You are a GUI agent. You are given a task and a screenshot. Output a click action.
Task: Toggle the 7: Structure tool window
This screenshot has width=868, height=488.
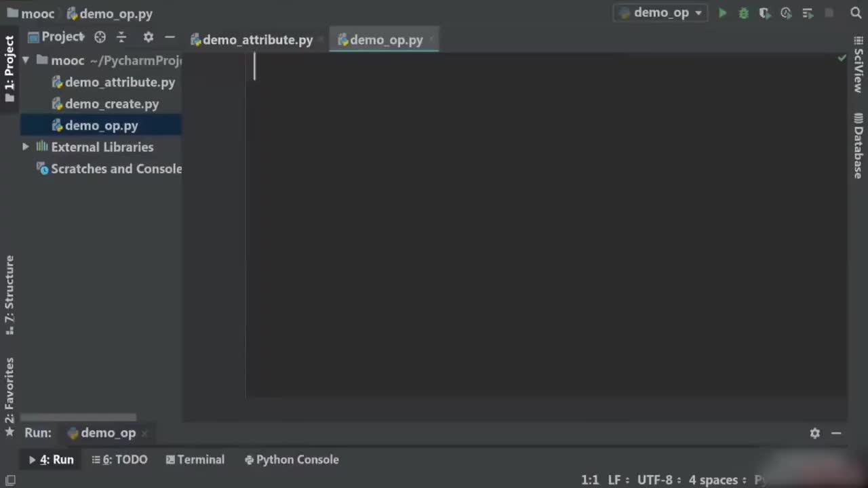click(x=9, y=295)
